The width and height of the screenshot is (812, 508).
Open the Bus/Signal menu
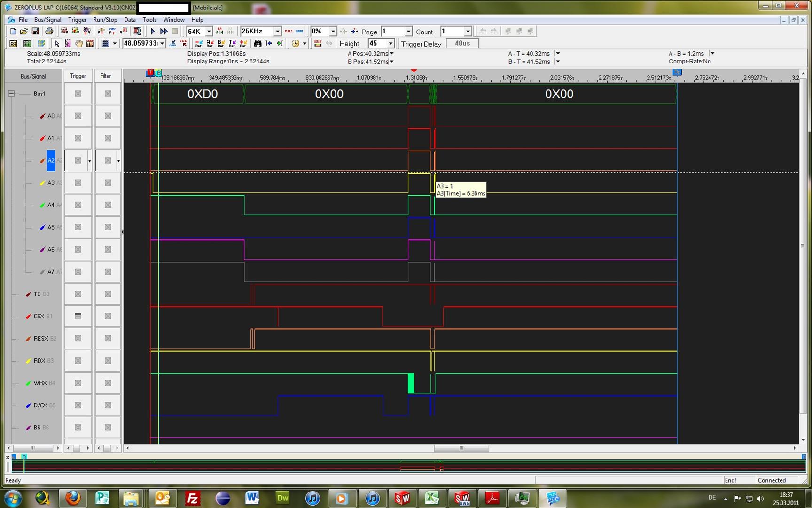pyautogui.click(x=47, y=20)
